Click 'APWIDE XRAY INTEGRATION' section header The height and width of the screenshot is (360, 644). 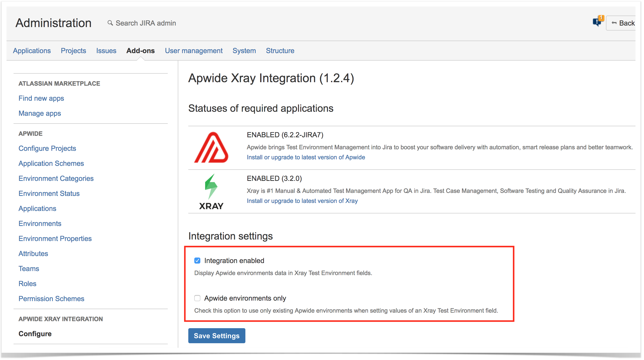click(x=61, y=319)
